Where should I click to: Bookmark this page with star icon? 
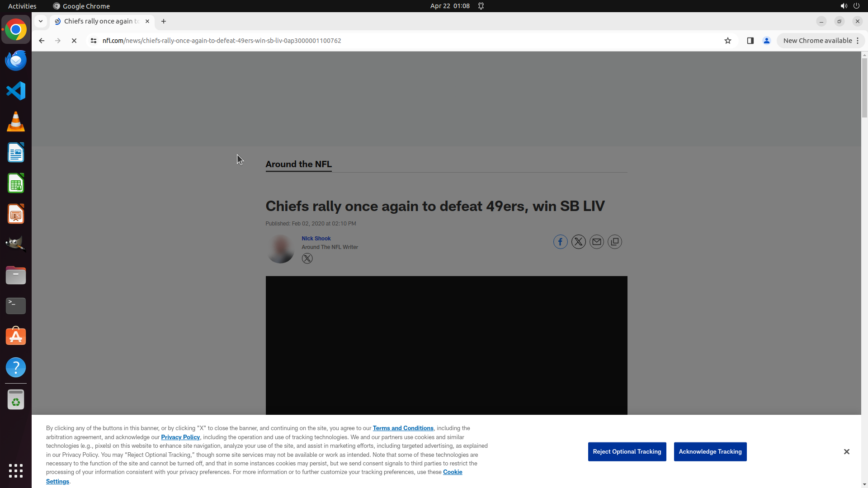point(727,41)
